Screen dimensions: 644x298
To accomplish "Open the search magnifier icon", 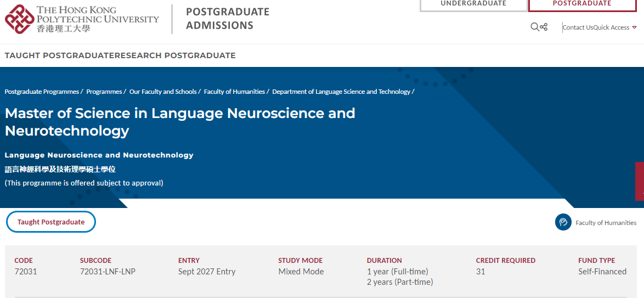I will (x=535, y=27).
